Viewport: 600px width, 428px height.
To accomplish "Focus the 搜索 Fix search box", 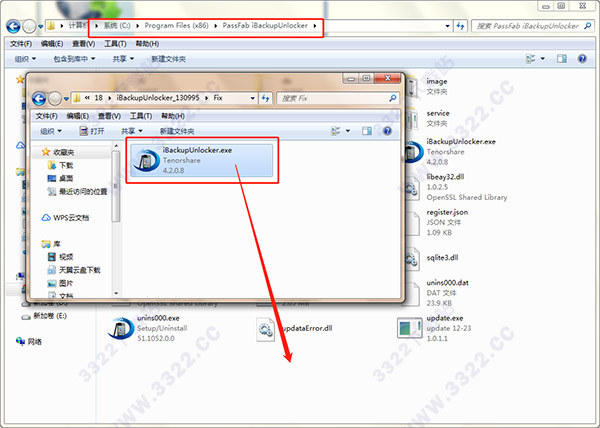I will click(338, 98).
